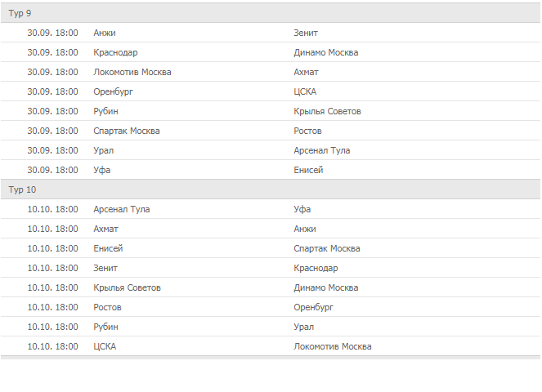Screen dimensions: 542x392
Task: Click Урал home team in Тур 9
Action: (x=104, y=150)
